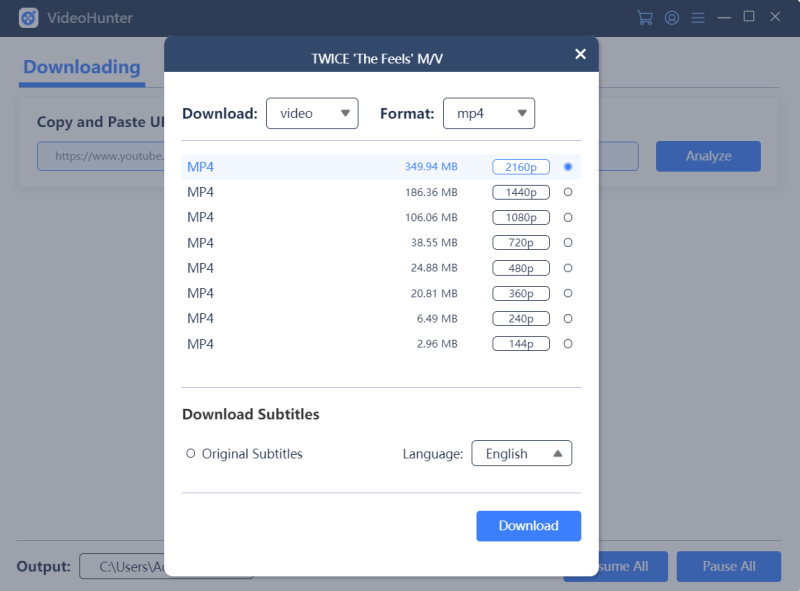Click the blue Download button
800x591 pixels.
click(529, 526)
